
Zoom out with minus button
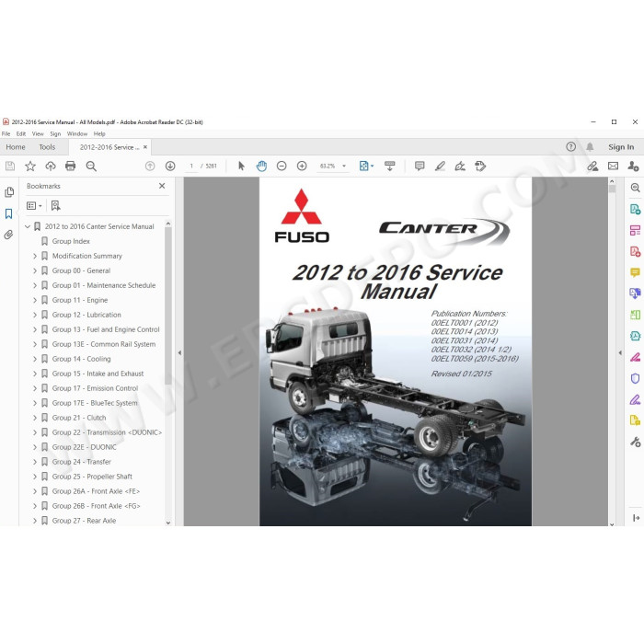coord(282,166)
